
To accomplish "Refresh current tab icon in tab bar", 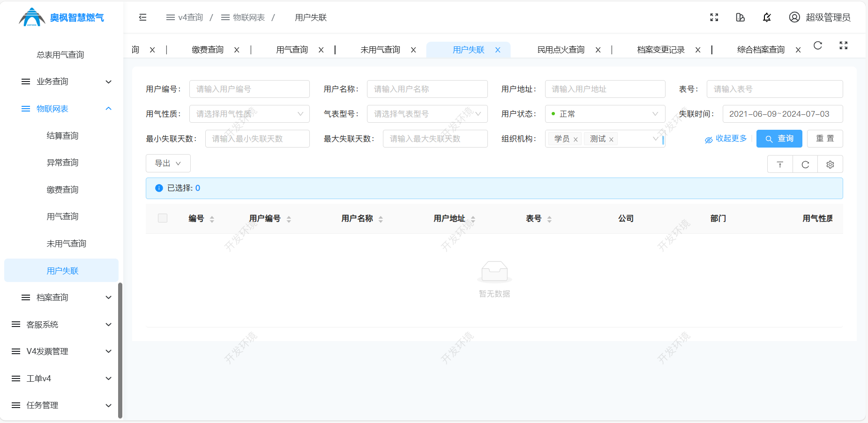I will tap(818, 45).
